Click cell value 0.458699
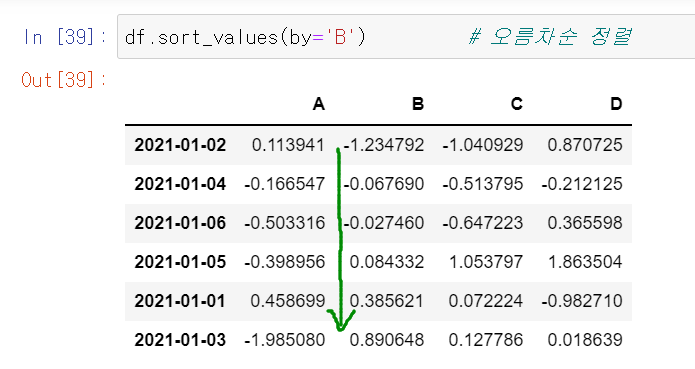This screenshot has width=695, height=369. (288, 301)
